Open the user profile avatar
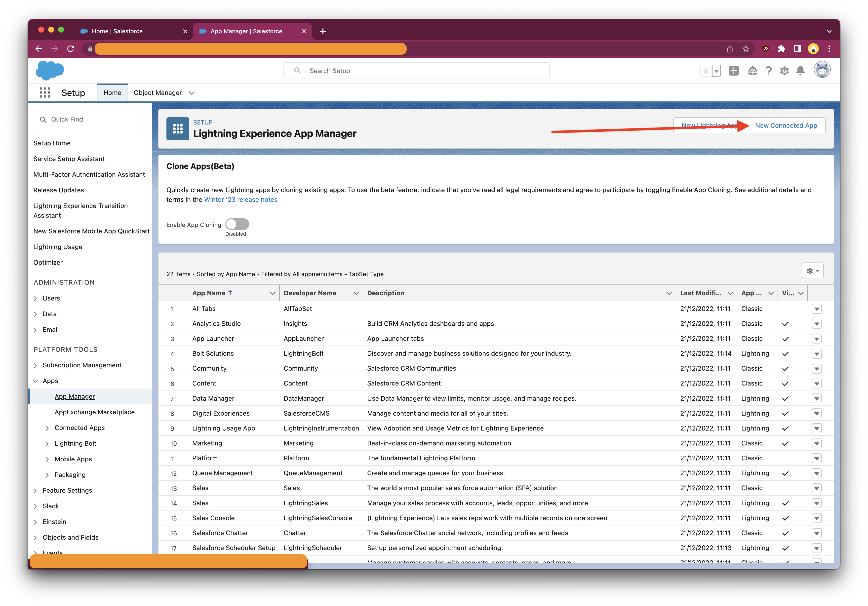 click(822, 70)
